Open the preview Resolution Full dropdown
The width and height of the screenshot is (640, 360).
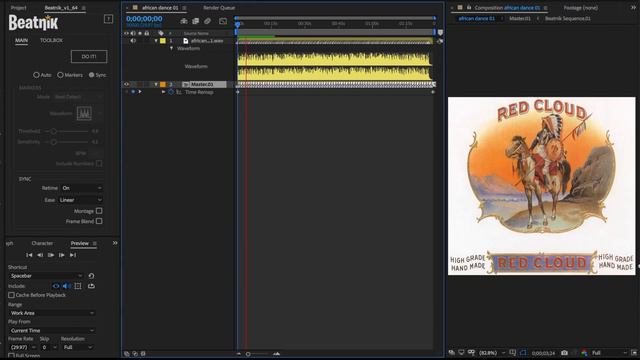[78, 347]
